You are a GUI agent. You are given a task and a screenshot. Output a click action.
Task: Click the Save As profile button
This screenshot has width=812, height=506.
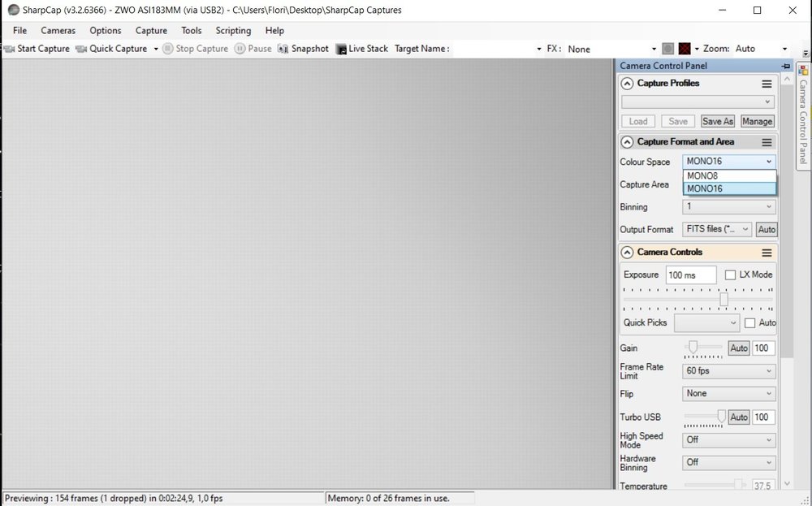coord(718,121)
